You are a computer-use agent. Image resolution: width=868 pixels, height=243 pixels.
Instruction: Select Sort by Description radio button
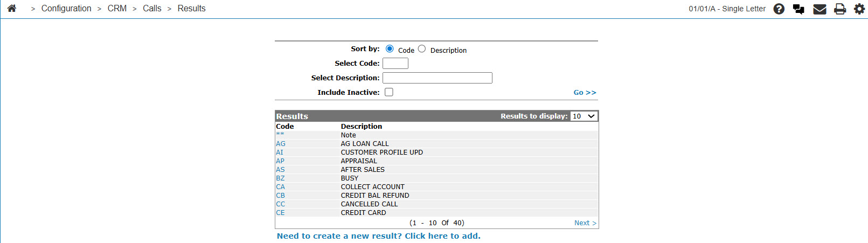pos(422,48)
